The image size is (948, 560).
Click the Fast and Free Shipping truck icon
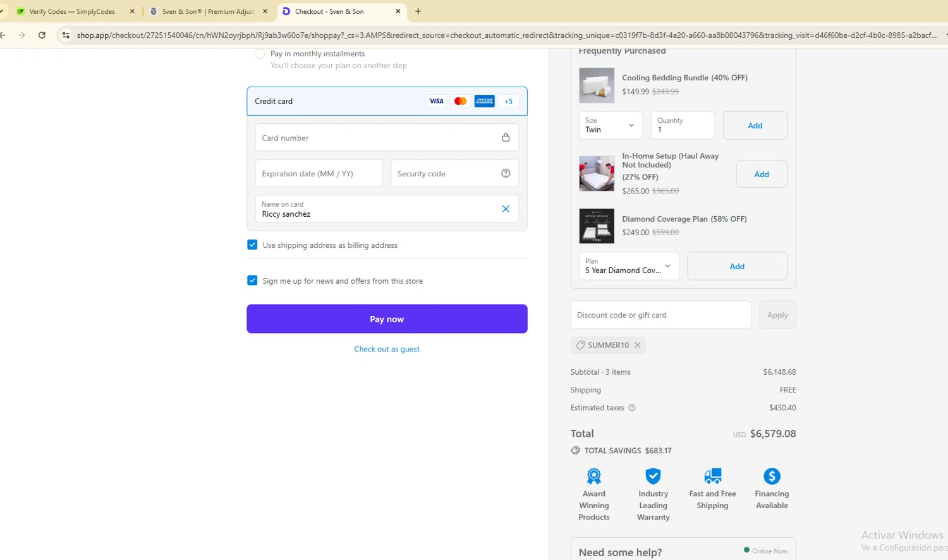(713, 476)
